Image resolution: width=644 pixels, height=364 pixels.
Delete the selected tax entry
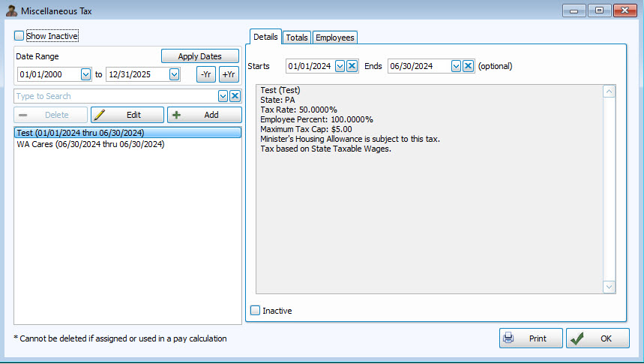50,115
